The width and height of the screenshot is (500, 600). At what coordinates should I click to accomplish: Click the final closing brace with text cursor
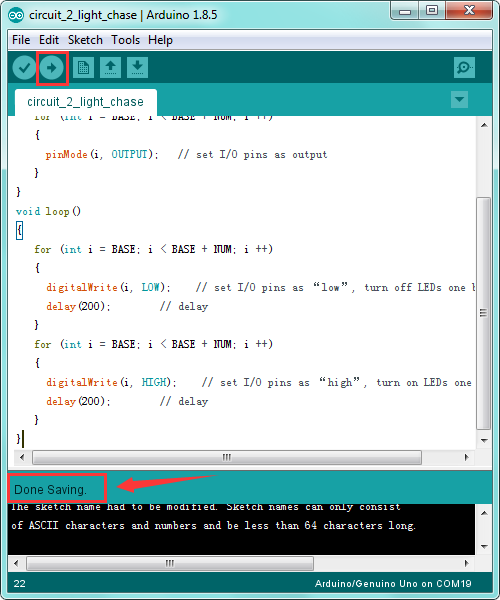(x=19, y=439)
